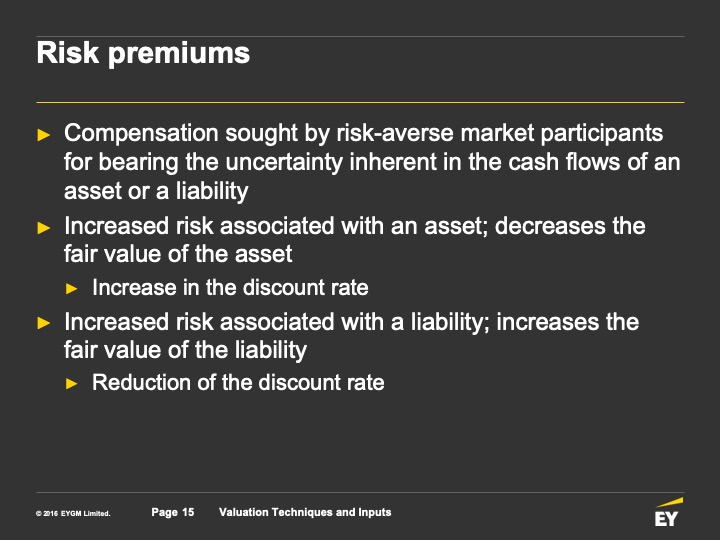Click the 'Page 15' footer label
The height and width of the screenshot is (540, 720).
(173, 512)
